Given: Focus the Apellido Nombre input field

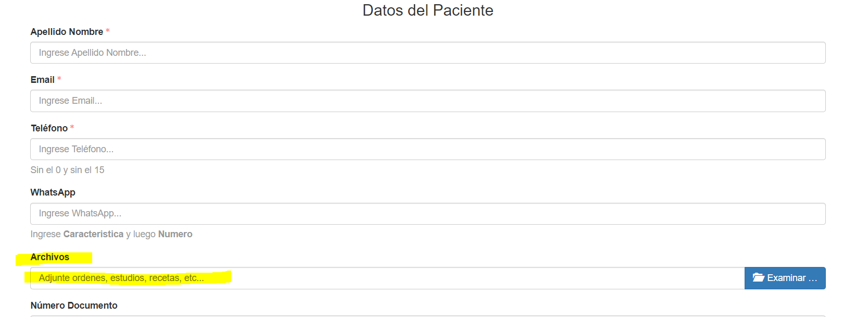Looking at the screenshot, I should (427, 53).
